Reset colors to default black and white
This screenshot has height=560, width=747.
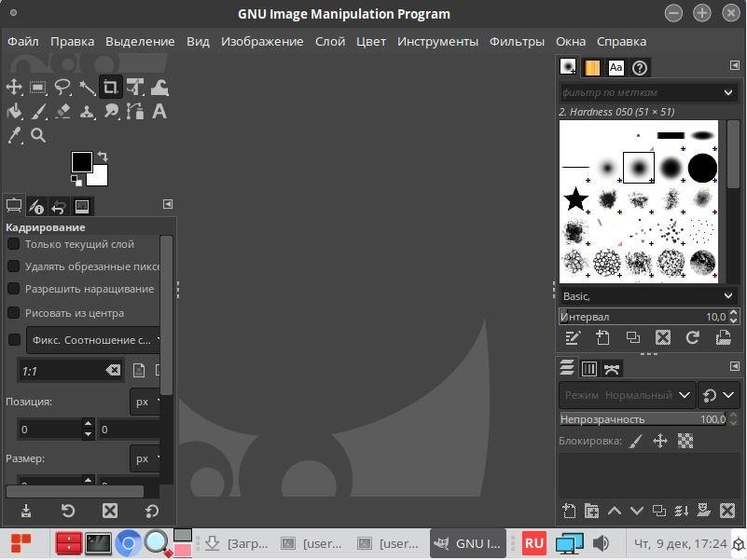[76, 181]
